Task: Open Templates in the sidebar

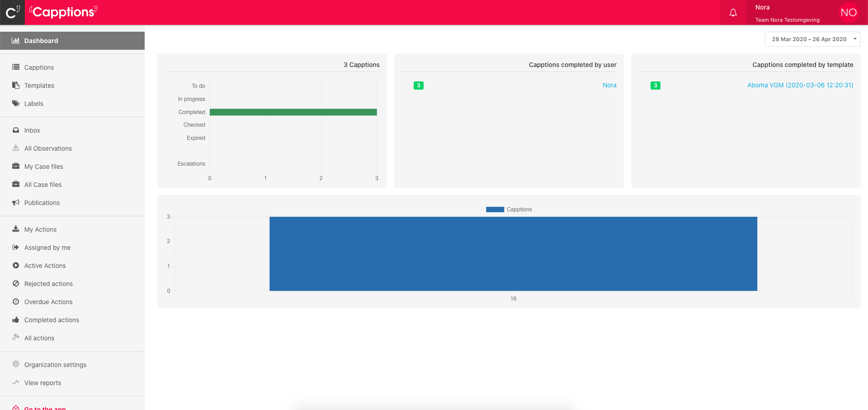Action: tap(72, 86)
